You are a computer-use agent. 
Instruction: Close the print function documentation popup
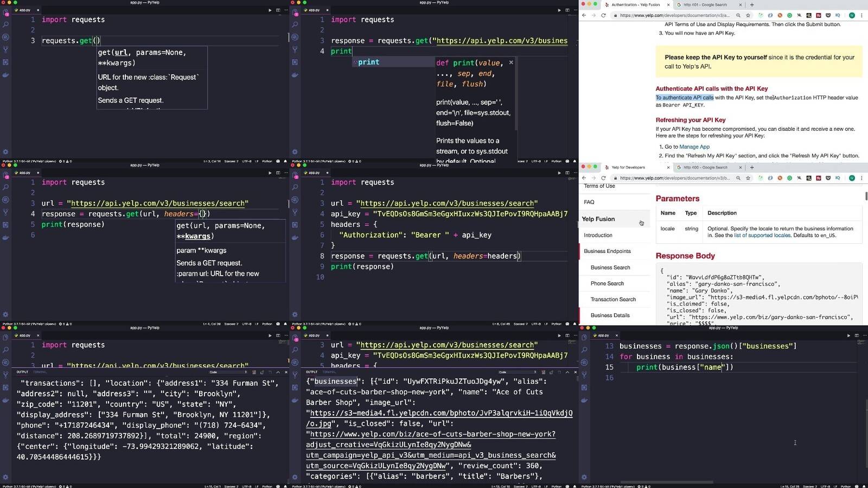click(x=511, y=62)
